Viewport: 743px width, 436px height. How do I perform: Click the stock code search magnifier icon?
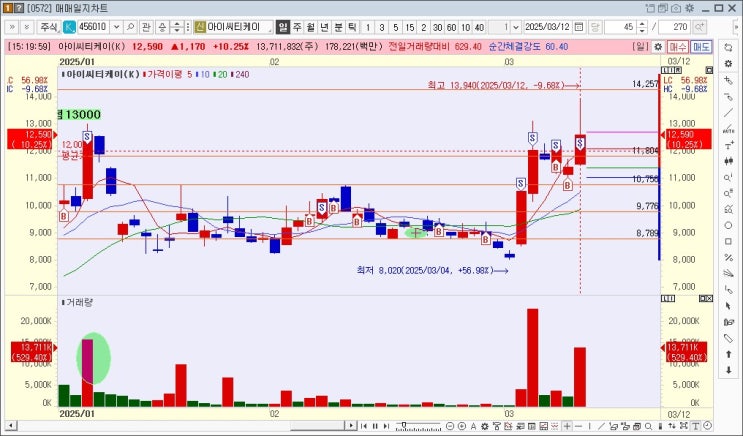point(130,27)
